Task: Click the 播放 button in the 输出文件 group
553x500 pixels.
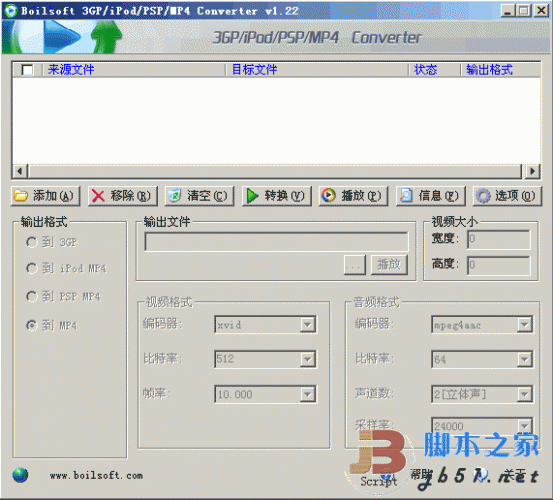Action: [389, 264]
